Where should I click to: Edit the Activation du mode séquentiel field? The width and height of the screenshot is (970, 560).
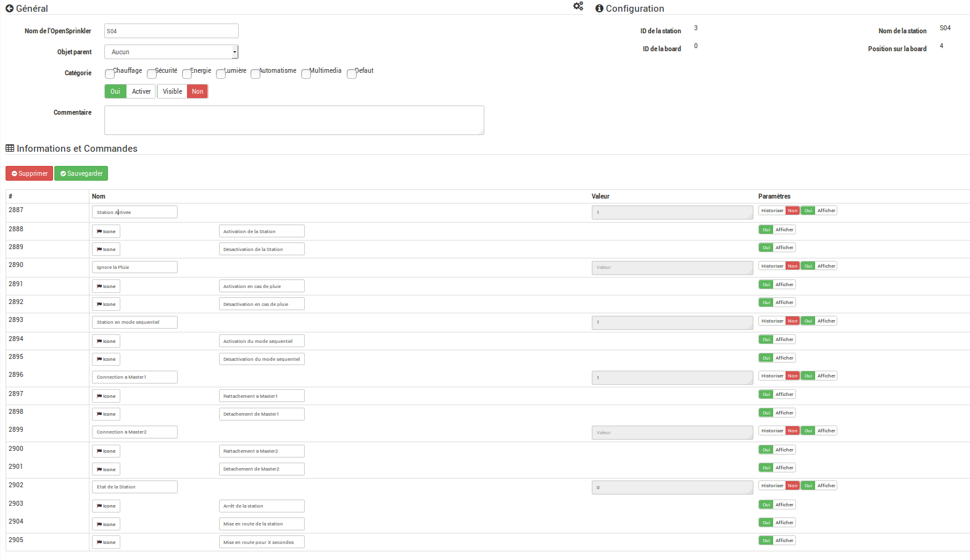262,341
